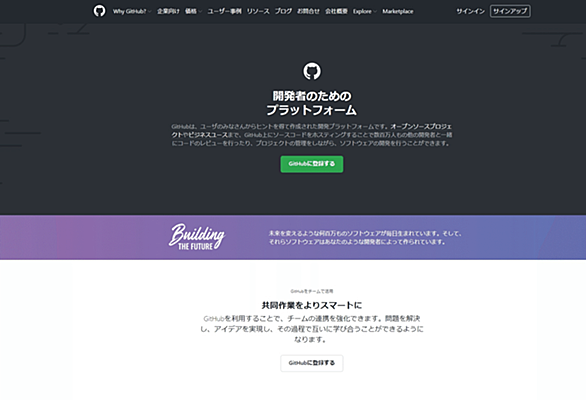Viewport: 586px width, 400px height.
Task: Click the サインアップ button
Action: [x=510, y=11]
